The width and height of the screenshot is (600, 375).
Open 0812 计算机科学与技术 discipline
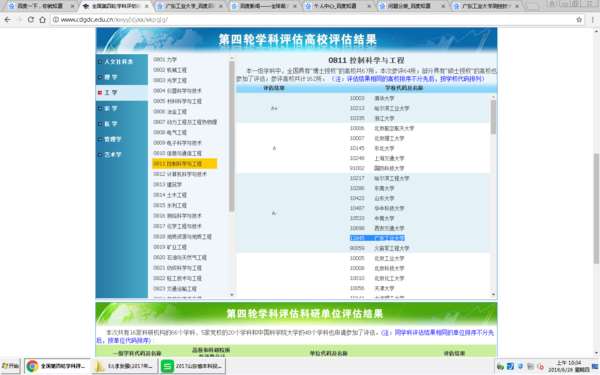point(180,174)
